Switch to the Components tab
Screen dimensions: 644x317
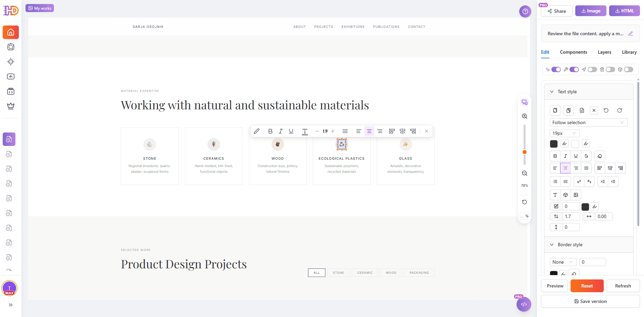[x=574, y=52]
